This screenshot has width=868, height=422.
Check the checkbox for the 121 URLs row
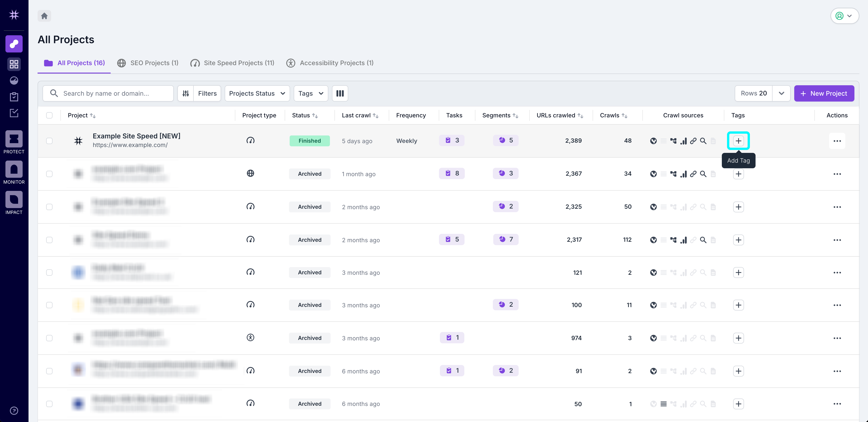coord(49,273)
